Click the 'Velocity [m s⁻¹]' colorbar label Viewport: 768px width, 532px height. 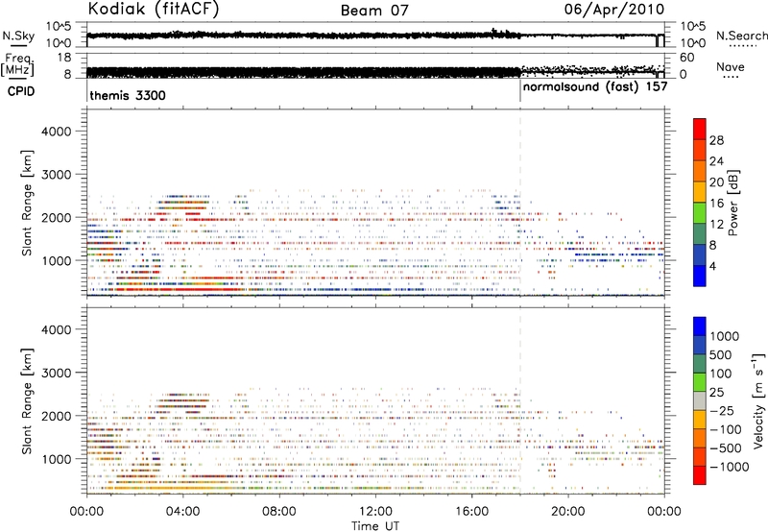pyautogui.click(x=758, y=400)
